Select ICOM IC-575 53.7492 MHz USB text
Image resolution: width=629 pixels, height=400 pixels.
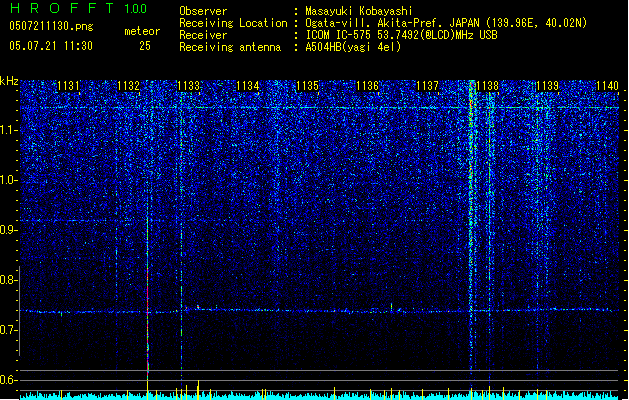(x=402, y=35)
